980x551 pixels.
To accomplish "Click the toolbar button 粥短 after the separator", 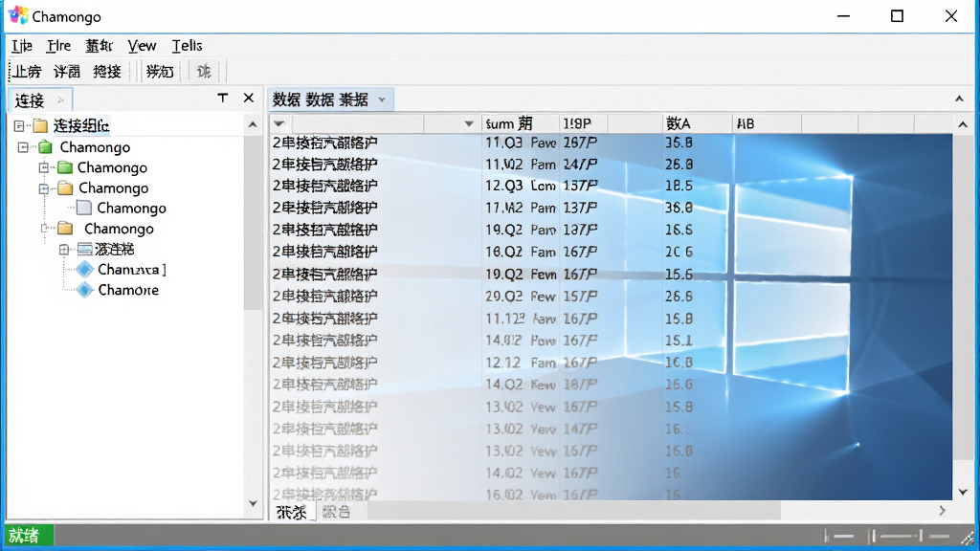I will coord(160,71).
